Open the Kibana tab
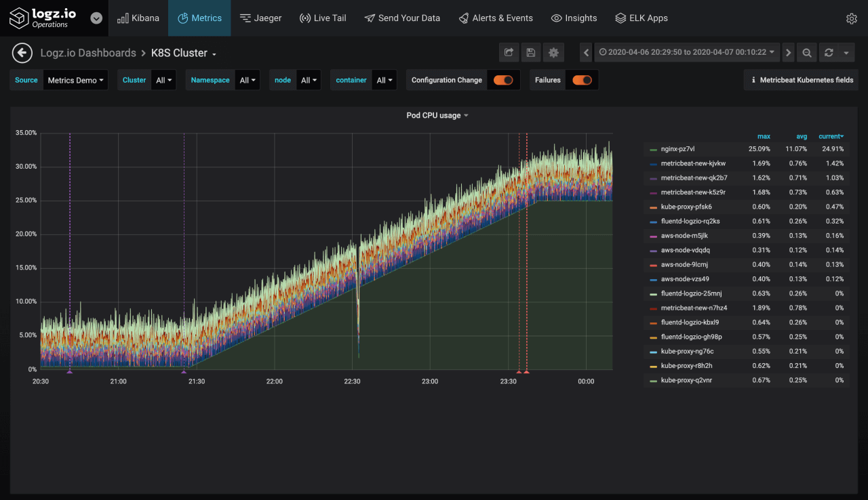868x500 pixels. tap(138, 18)
